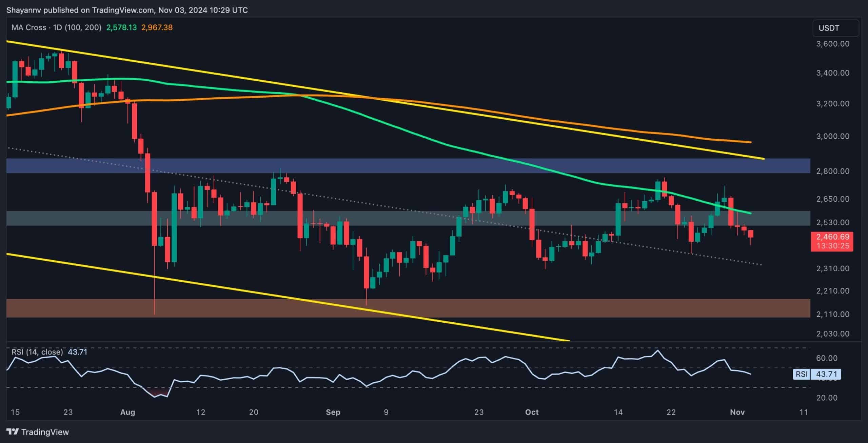The height and width of the screenshot is (443, 868).
Task: Click the 60.00 level on RSI scale
Action: pyautogui.click(x=827, y=358)
